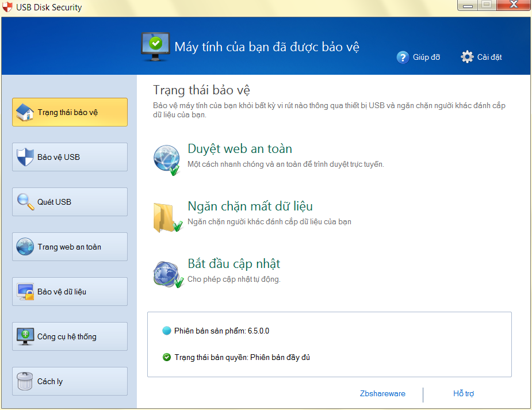Viewport: 532px width, 410px height.
Task: Click the Duyệt web an toàn heading
Action: [240, 149]
